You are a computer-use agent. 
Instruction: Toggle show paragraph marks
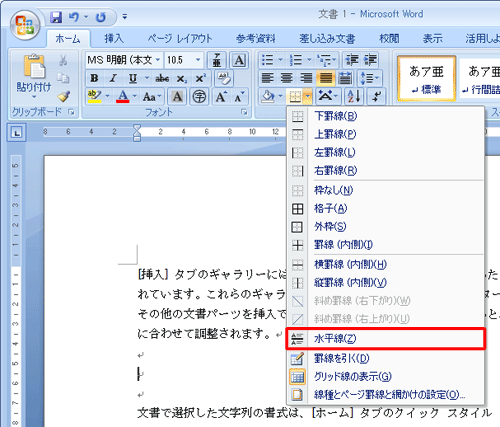[x=376, y=97]
